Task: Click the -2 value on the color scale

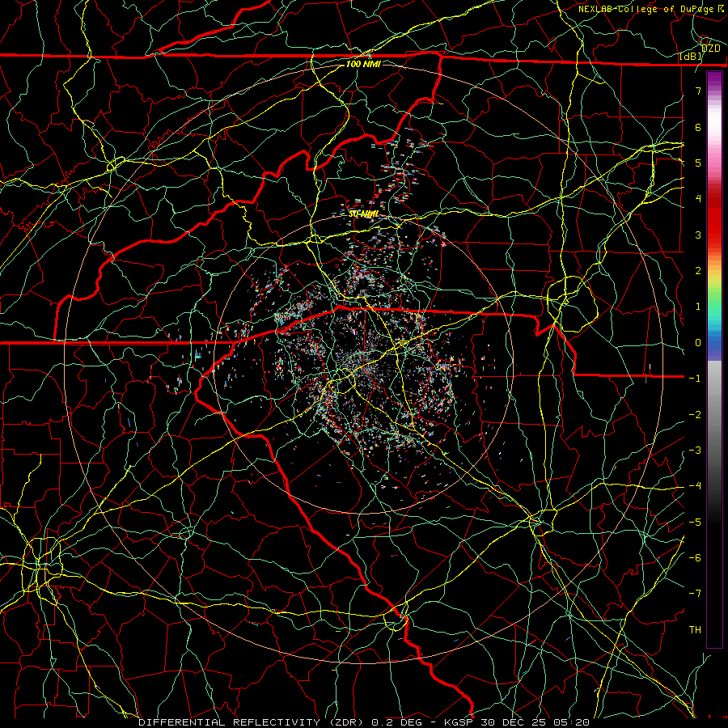Action: tap(695, 415)
